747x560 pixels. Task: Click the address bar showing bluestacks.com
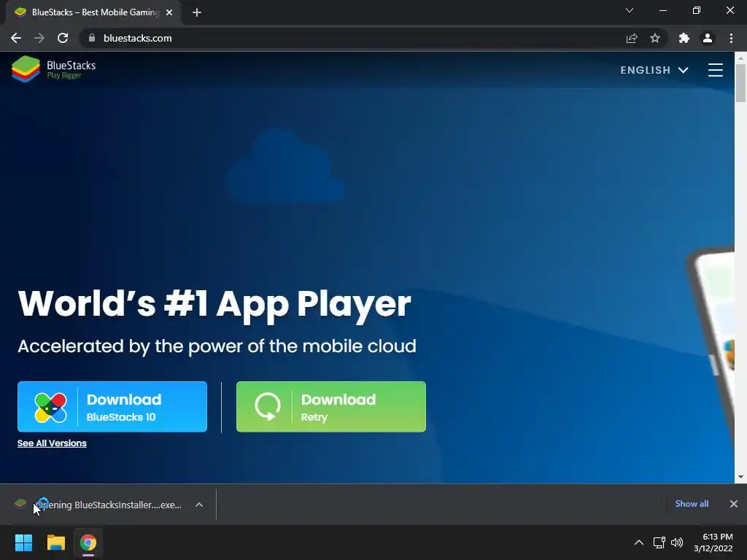(352, 38)
